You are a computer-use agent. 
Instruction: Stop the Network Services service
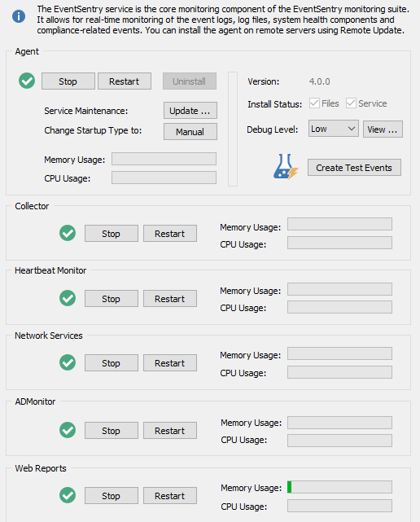(112, 363)
